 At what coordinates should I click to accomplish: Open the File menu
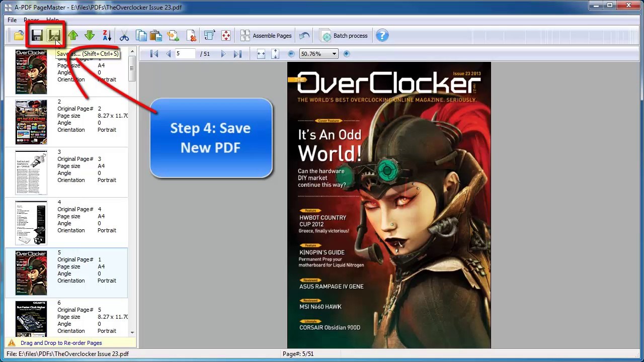12,20
